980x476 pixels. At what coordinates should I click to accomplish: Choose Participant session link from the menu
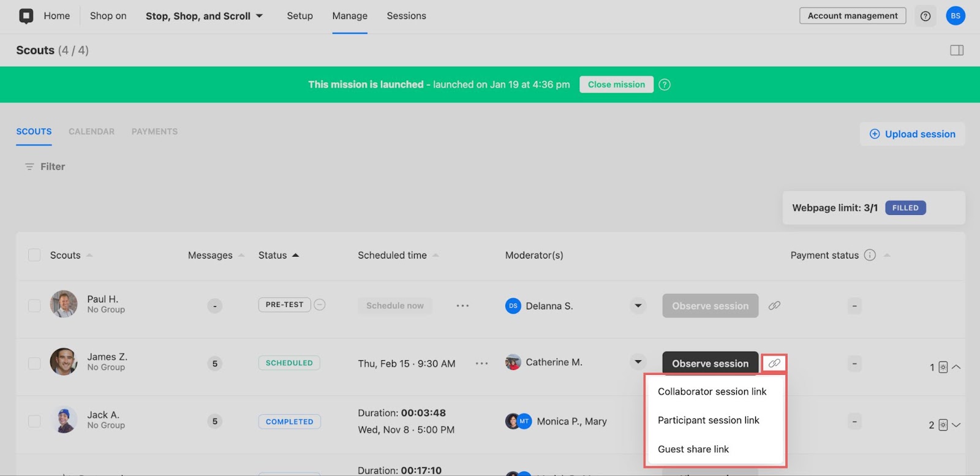click(x=708, y=420)
